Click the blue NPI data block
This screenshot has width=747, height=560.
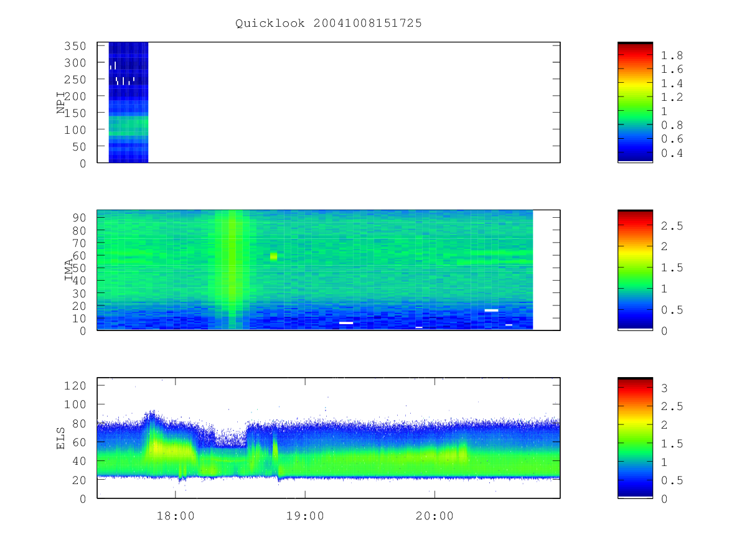(128, 102)
